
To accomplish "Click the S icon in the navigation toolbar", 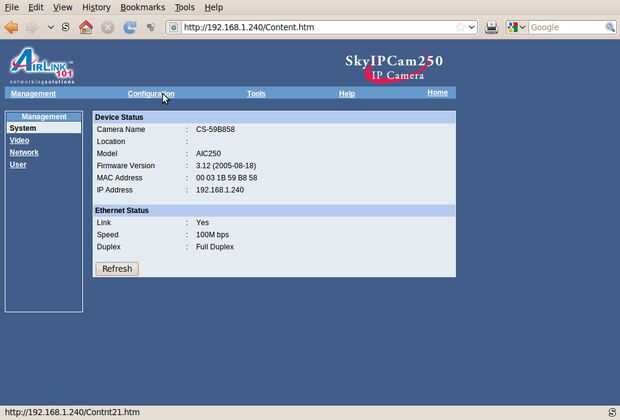I will click(x=66, y=27).
